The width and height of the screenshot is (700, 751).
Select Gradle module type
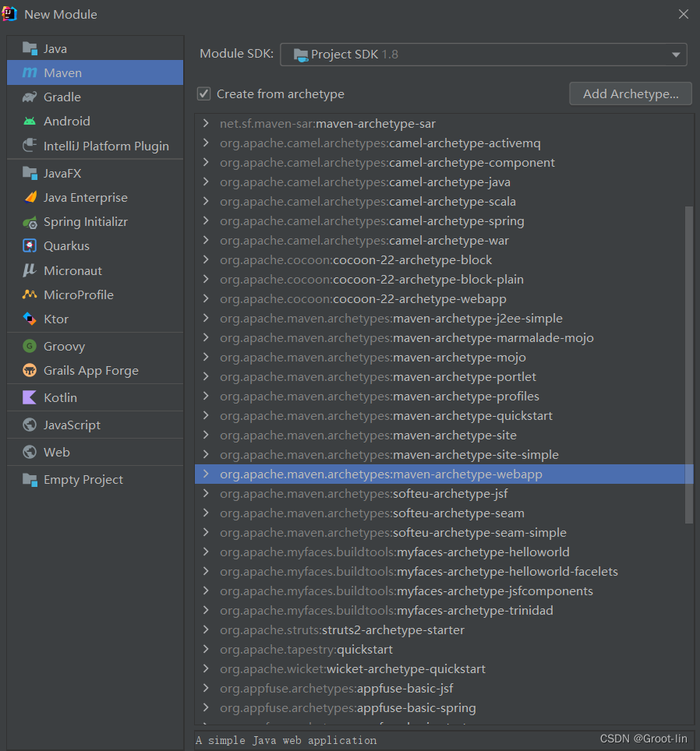(x=95, y=97)
